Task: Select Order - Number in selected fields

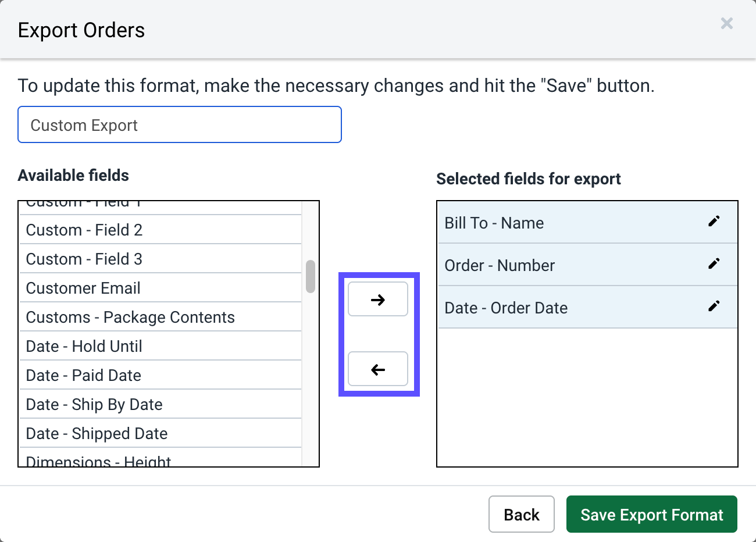Action: [x=587, y=265]
